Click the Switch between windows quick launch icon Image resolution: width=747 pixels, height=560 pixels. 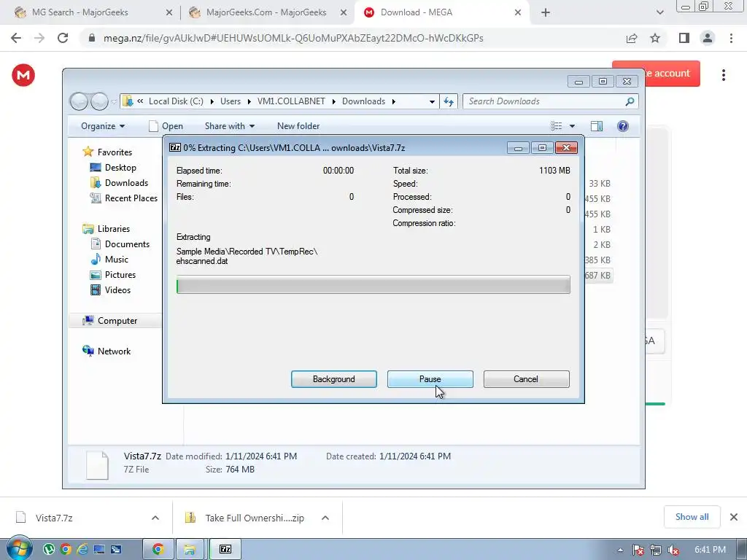click(116, 550)
